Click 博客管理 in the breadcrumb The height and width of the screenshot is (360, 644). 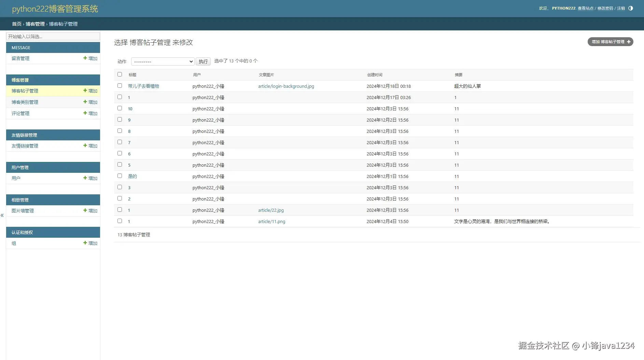coord(35,24)
